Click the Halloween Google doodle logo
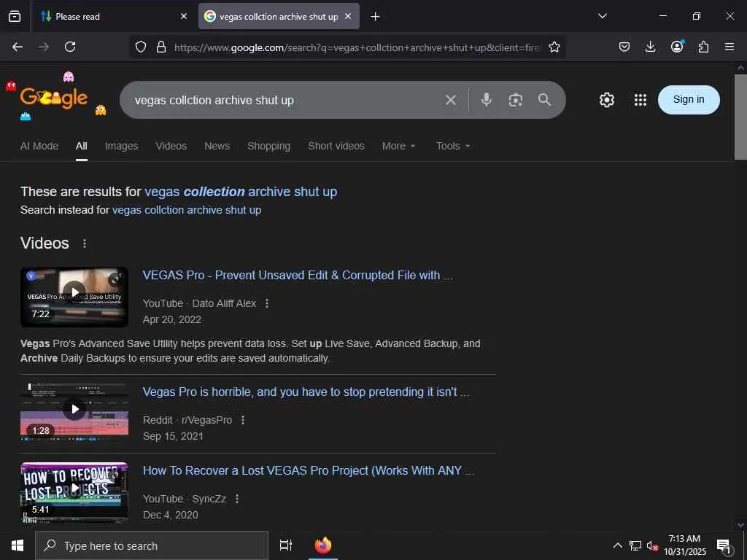747x560 pixels. point(54,98)
